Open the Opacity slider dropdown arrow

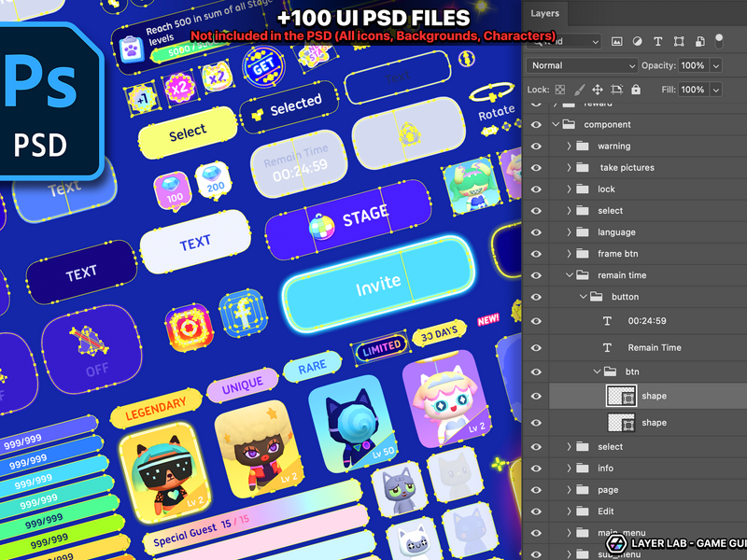click(715, 65)
